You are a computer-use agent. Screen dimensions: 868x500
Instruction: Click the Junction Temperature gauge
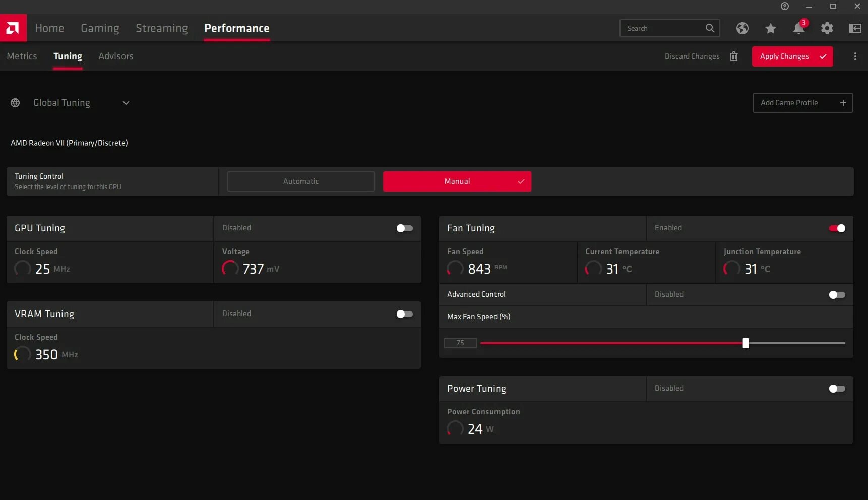tap(731, 268)
